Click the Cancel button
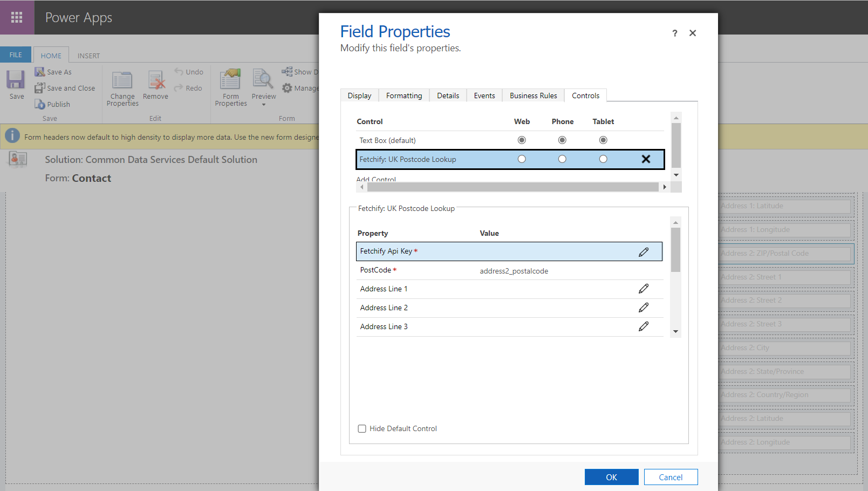Image resolution: width=868 pixels, height=491 pixels. point(671,477)
